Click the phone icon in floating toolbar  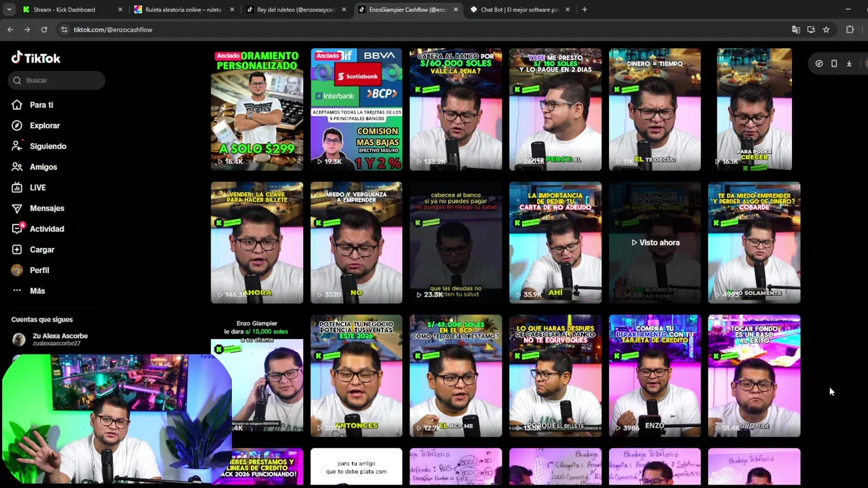pos(834,64)
